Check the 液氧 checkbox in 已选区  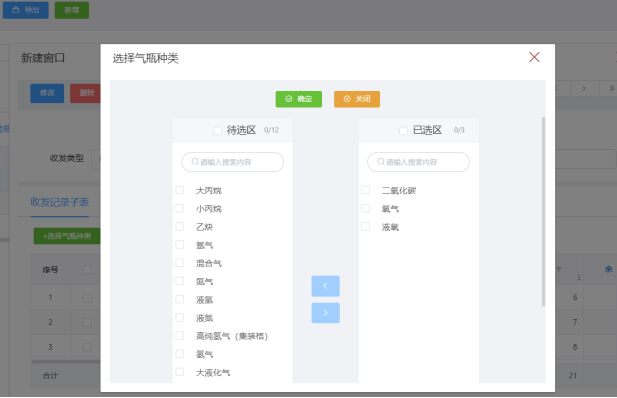[x=366, y=226]
